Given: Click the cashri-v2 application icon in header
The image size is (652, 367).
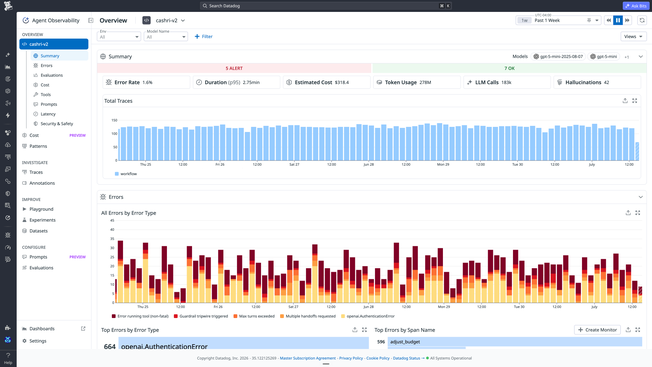Looking at the screenshot, I should 146,20.
